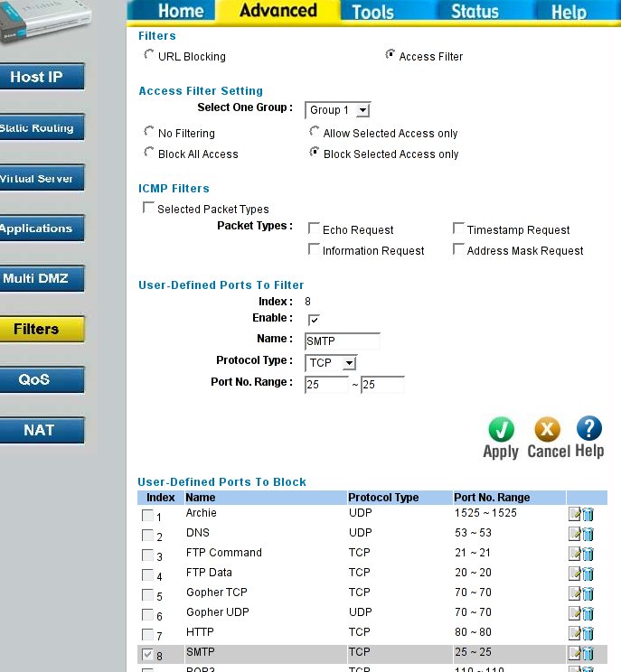
Task: Open the Static Routing page
Action: (42, 127)
